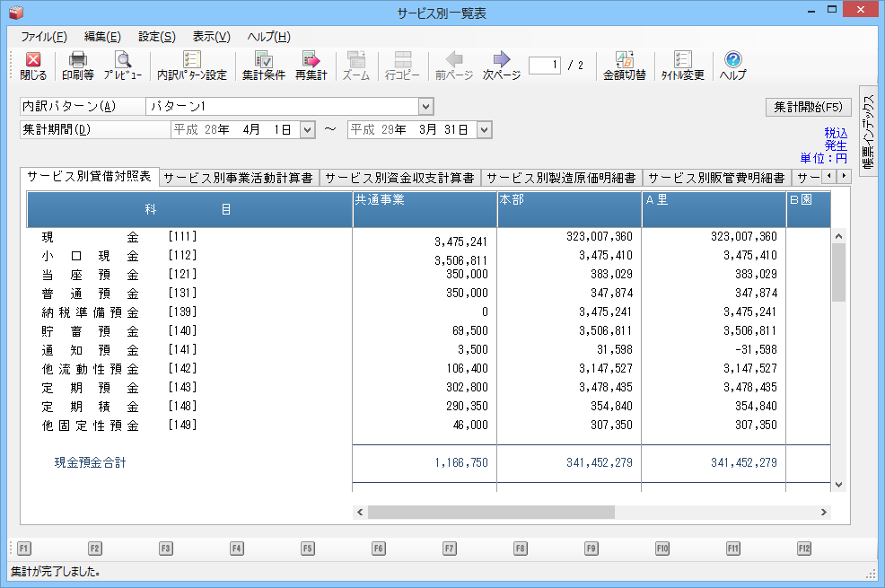Click the 集計開始(F5) button
This screenshot has height=588, width=885.
click(808, 107)
